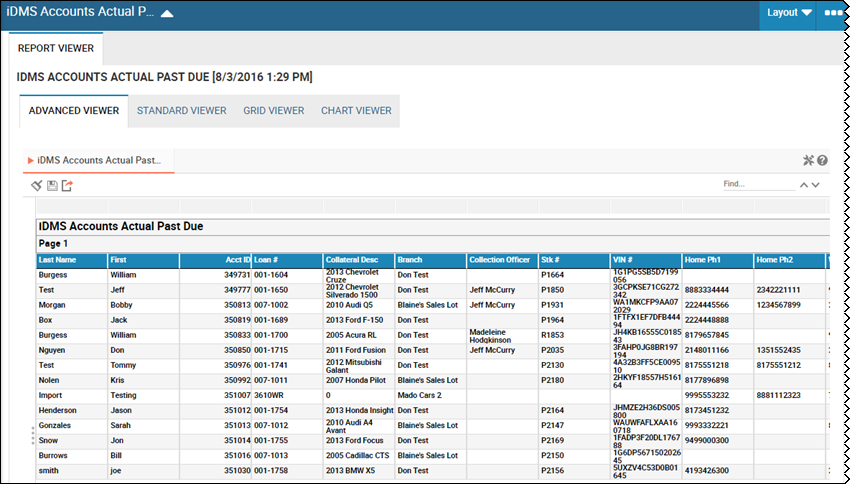Screen dimensions: 850x484
Task: Click stock number R1853 cell
Action: pos(575,336)
